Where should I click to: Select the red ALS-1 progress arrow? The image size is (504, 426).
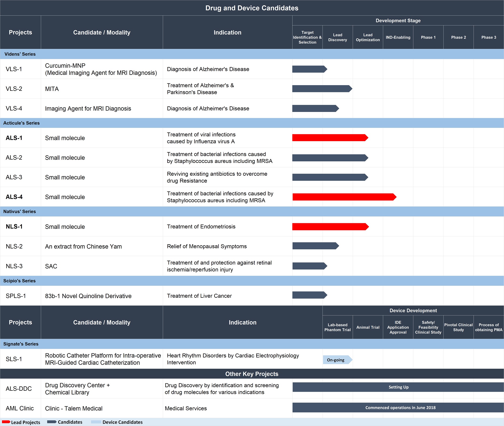[330, 138]
